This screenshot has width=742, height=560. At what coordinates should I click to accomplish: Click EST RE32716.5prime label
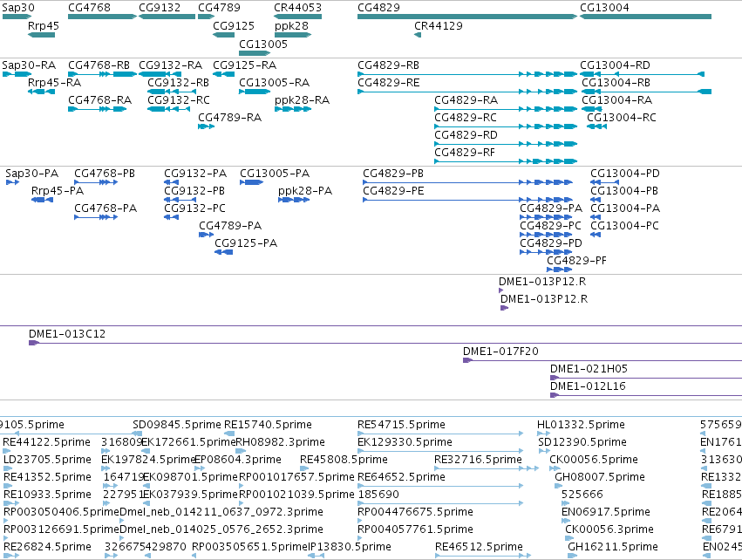pos(479,460)
